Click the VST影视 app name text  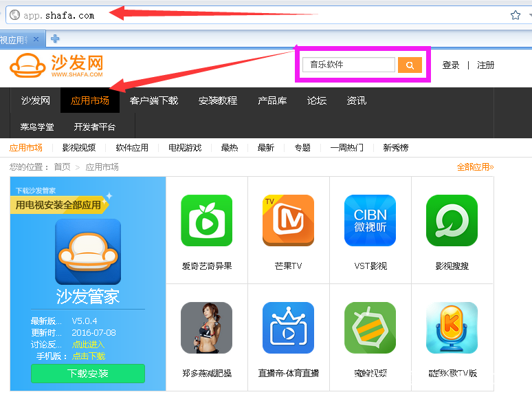click(370, 266)
